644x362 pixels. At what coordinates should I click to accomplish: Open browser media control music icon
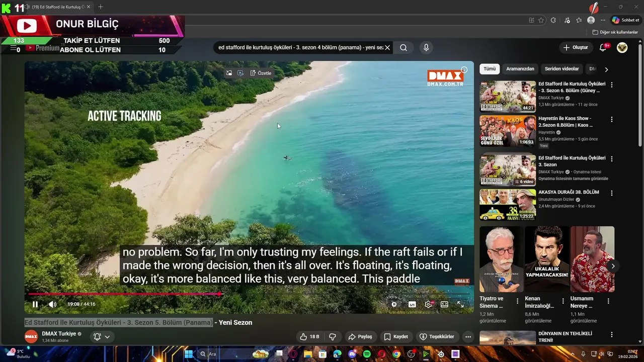(567, 20)
